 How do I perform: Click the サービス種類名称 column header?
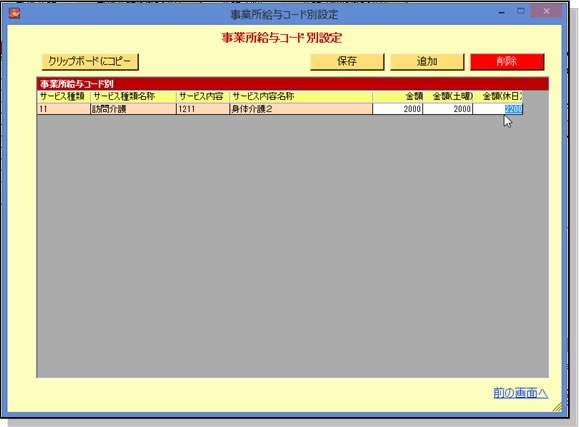pos(133,97)
